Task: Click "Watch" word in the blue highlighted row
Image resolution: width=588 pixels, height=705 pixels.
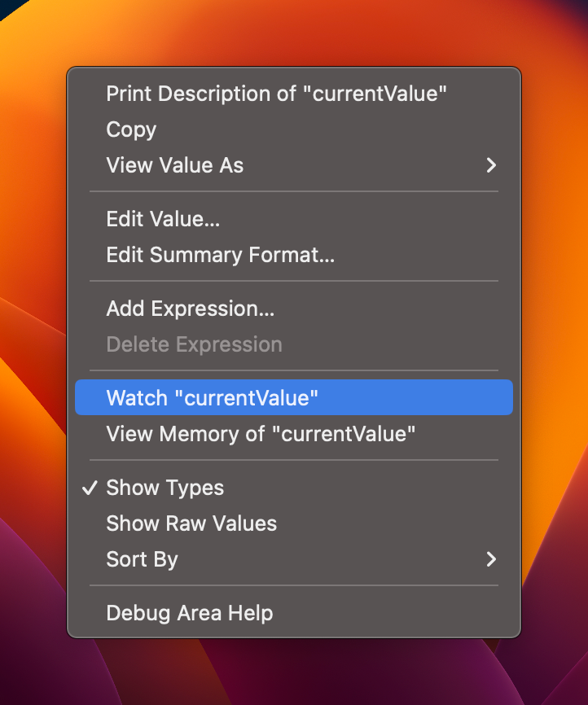Action: click(x=137, y=398)
